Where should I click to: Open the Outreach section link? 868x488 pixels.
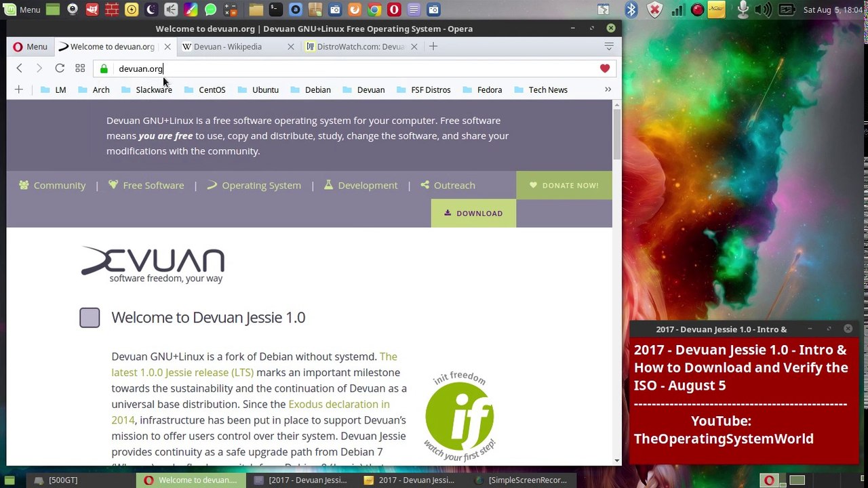[448, 185]
